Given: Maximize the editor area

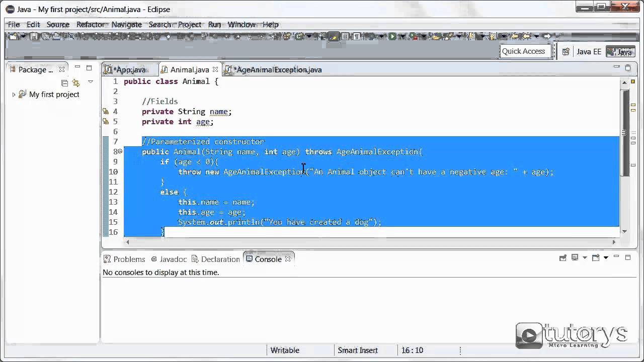Looking at the screenshot, I should pos(628,67).
